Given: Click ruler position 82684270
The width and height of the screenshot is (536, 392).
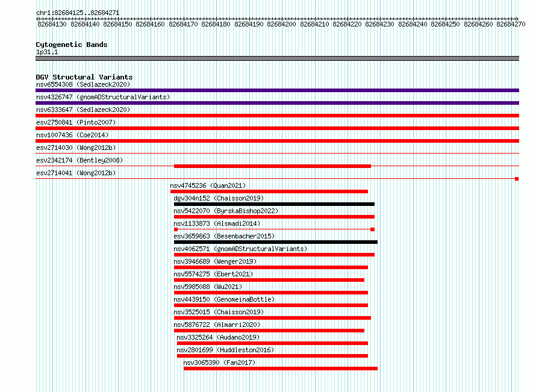Looking at the screenshot, I should [x=511, y=24].
